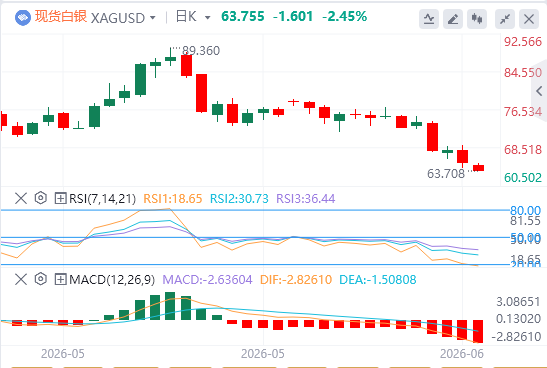This screenshot has width=547, height=368.
Task: Click the 现货白银 symbol name
Action: click(x=61, y=16)
